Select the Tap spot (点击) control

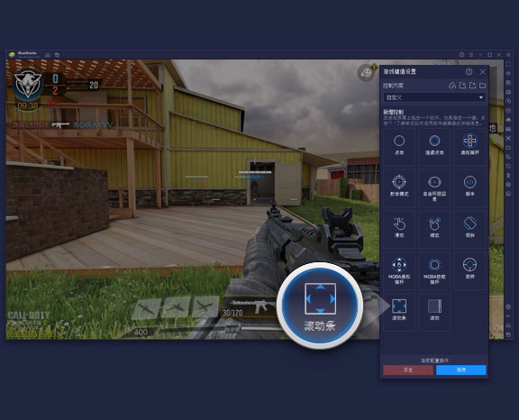tap(399, 146)
